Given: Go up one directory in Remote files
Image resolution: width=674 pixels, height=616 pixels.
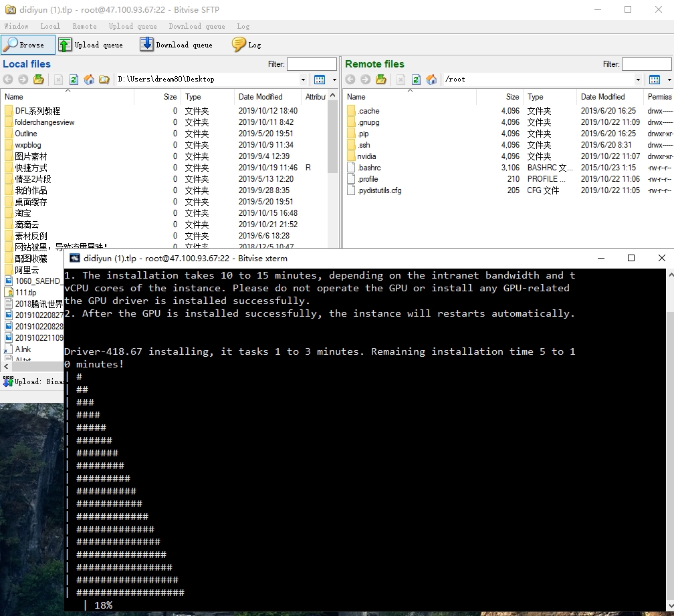Looking at the screenshot, I should (x=381, y=80).
